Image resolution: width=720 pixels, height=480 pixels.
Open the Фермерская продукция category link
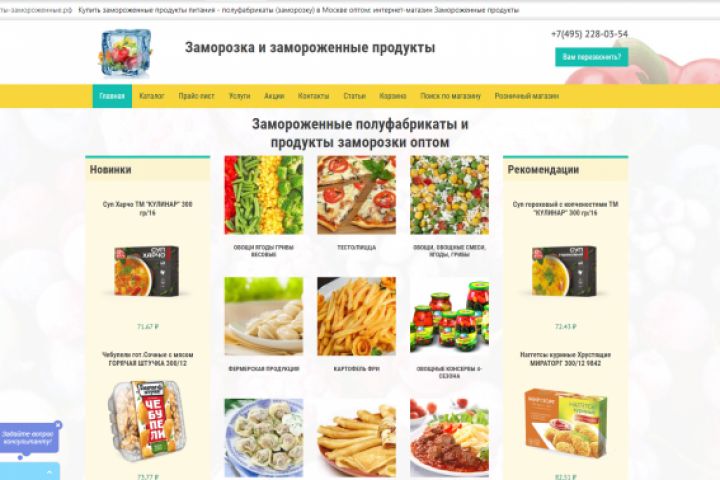point(264,368)
